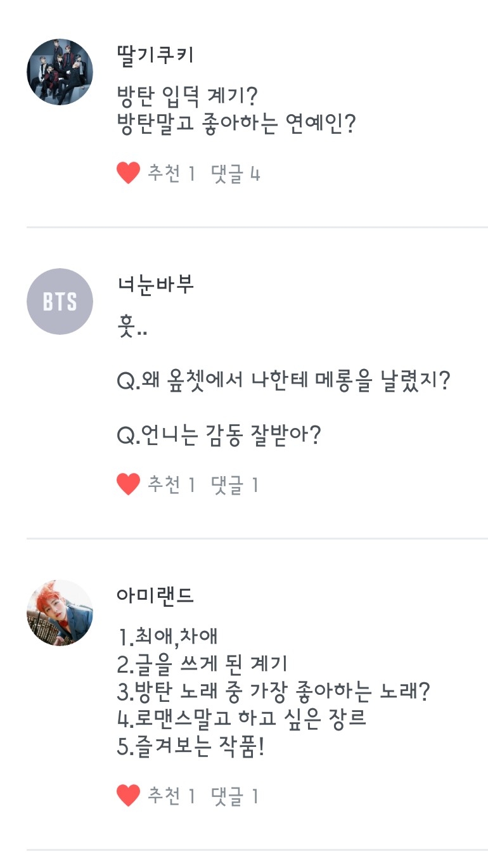Click the question 'Q.왜 옾쳇에서 나한테 메롱을 날렸지?'
488x868 pixels.
click(x=283, y=383)
